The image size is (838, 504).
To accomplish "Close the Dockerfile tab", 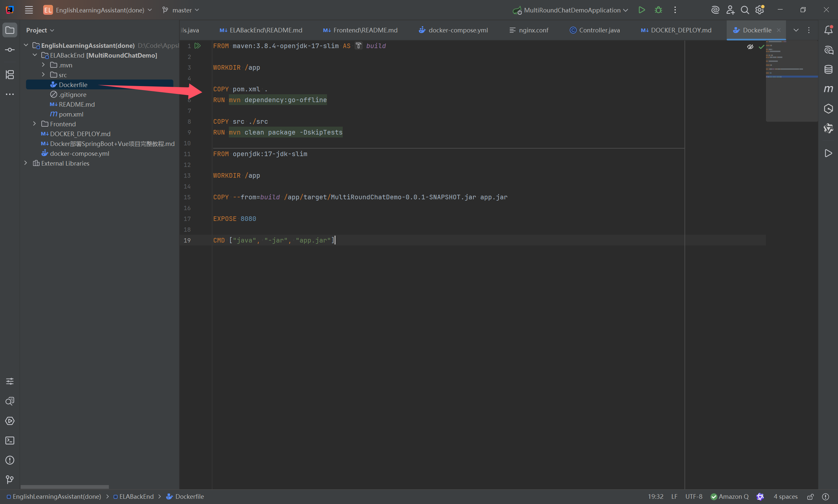I will tap(778, 30).
